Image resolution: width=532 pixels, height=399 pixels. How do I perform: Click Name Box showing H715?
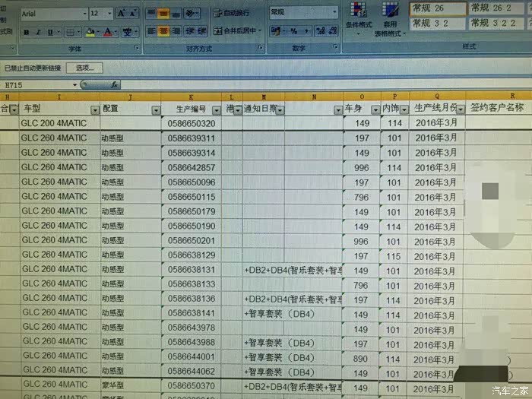(x=36, y=85)
